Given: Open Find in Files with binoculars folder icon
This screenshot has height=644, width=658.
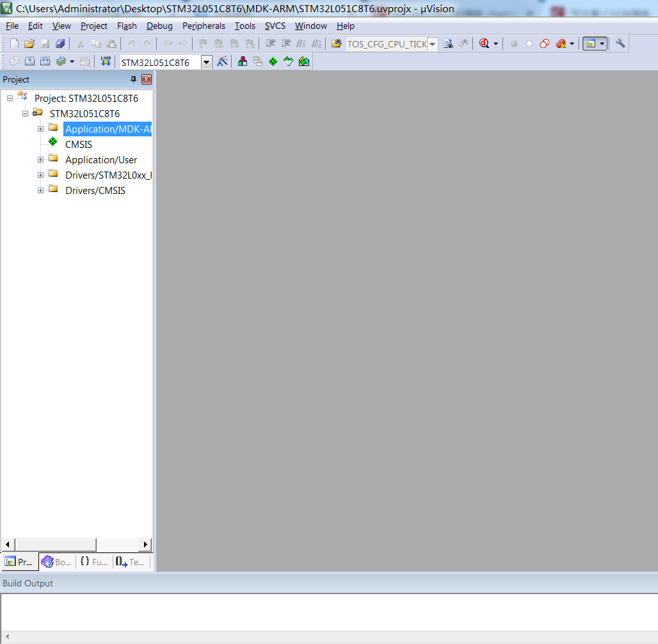Looking at the screenshot, I should click(x=336, y=44).
